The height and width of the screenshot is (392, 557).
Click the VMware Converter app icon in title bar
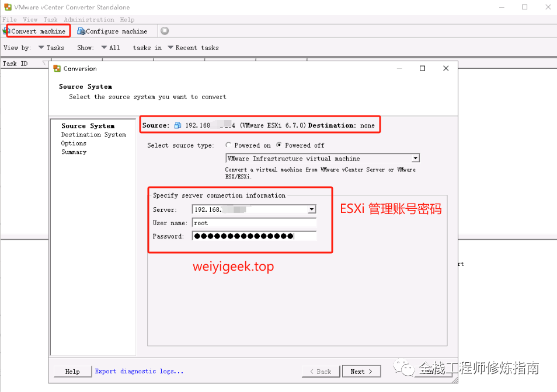tap(8, 7)
